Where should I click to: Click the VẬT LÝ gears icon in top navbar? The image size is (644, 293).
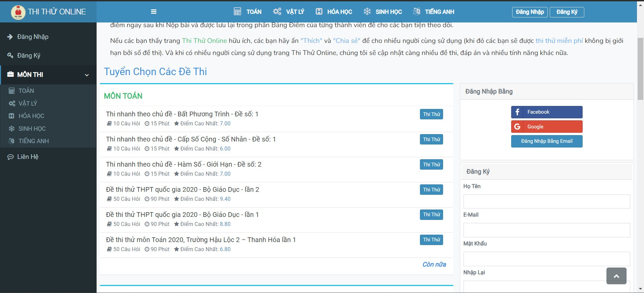click(x=277, y=12)
